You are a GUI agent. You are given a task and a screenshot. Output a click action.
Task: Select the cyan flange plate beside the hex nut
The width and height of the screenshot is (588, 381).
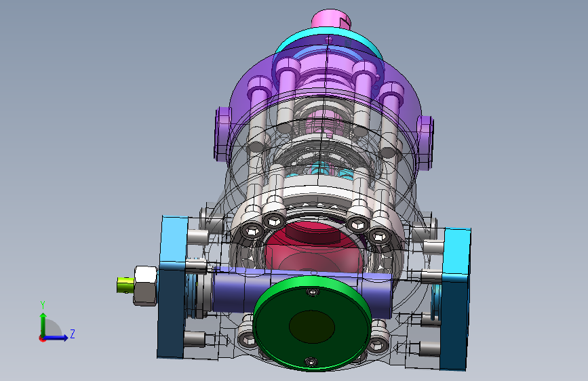[173, 287]
